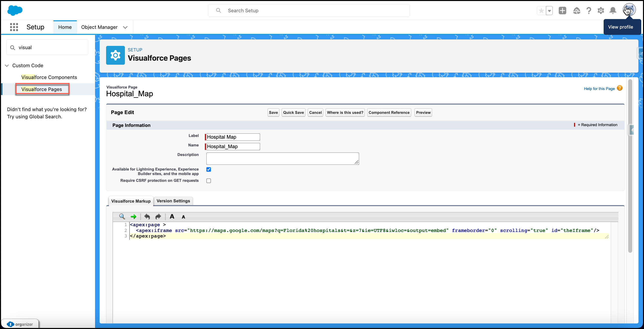The width and height of the screenshot is (644, 329).
Task: Click the green Go to line arrow
Action: coord(133,217)
